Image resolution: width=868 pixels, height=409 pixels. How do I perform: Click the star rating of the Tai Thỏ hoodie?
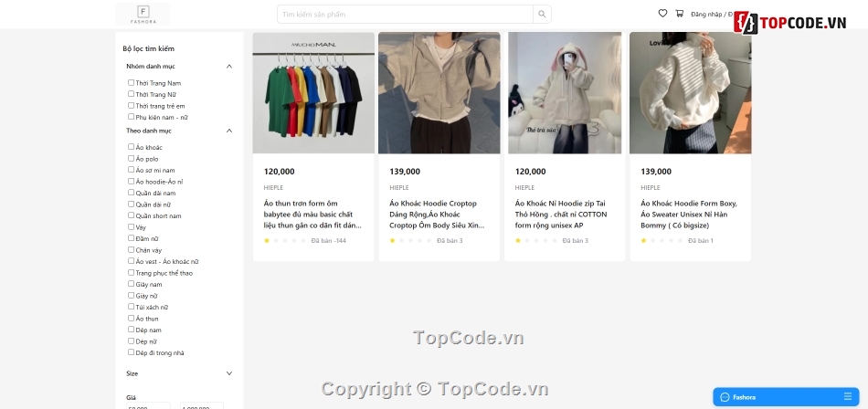[x=535, y=241]
